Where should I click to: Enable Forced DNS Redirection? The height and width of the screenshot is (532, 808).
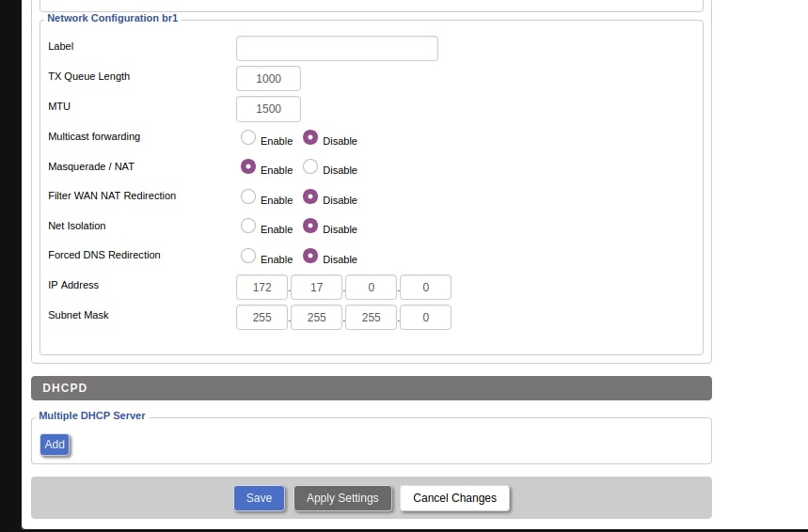248,256
